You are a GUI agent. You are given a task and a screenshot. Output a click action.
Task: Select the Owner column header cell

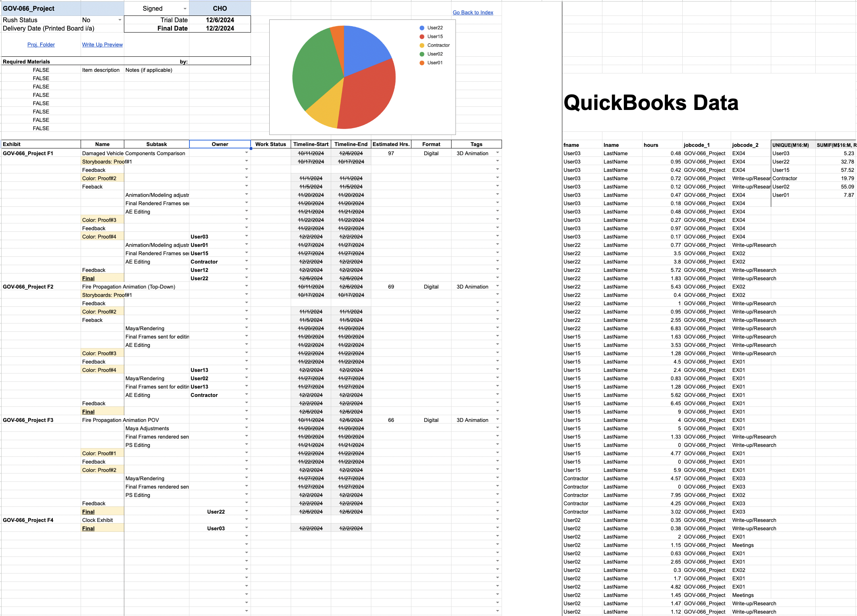pos(220,144)
